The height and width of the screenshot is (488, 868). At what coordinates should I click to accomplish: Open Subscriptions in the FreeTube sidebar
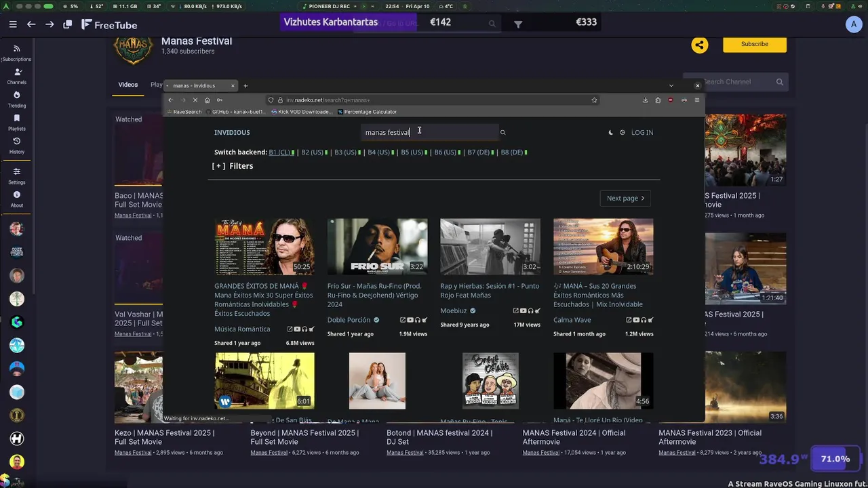17,53
